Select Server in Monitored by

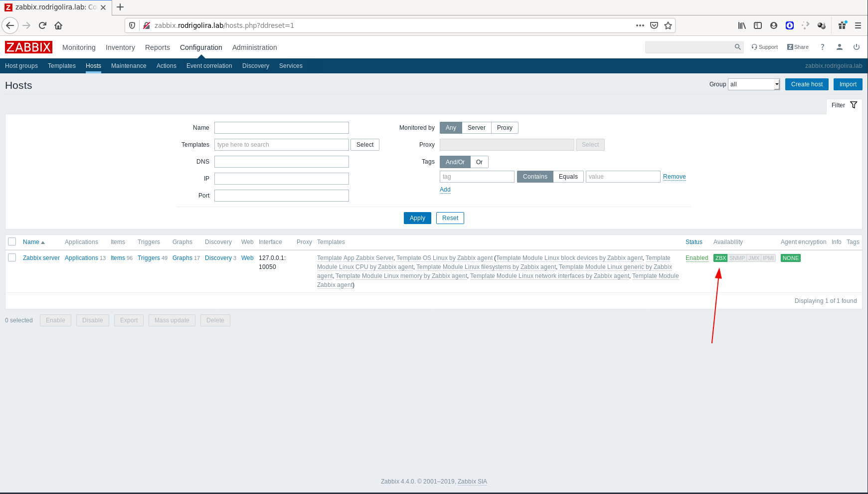coord(476,128)
